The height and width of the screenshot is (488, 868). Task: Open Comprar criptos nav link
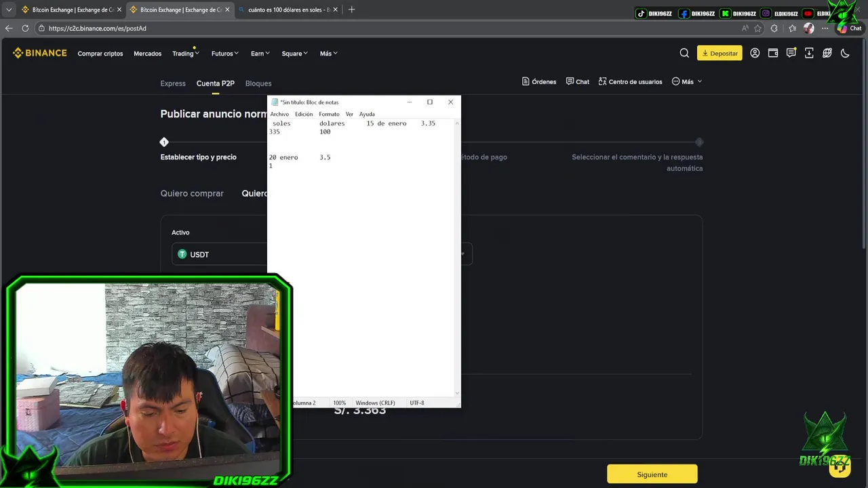pos(100,54)
